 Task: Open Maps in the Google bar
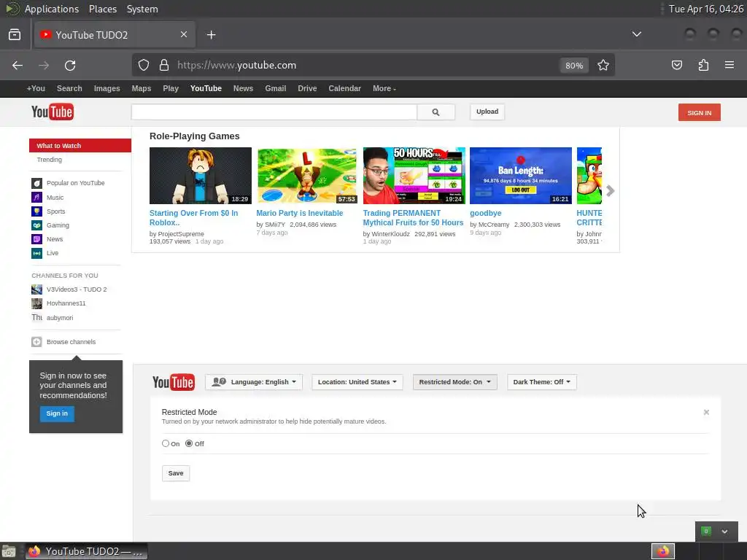142,88
